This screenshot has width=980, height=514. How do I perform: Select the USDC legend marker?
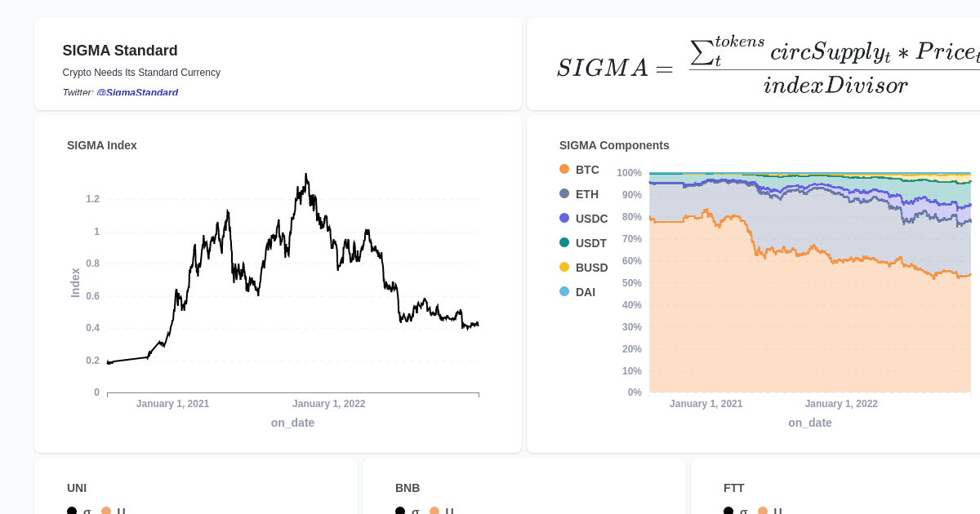coord(564,219)
